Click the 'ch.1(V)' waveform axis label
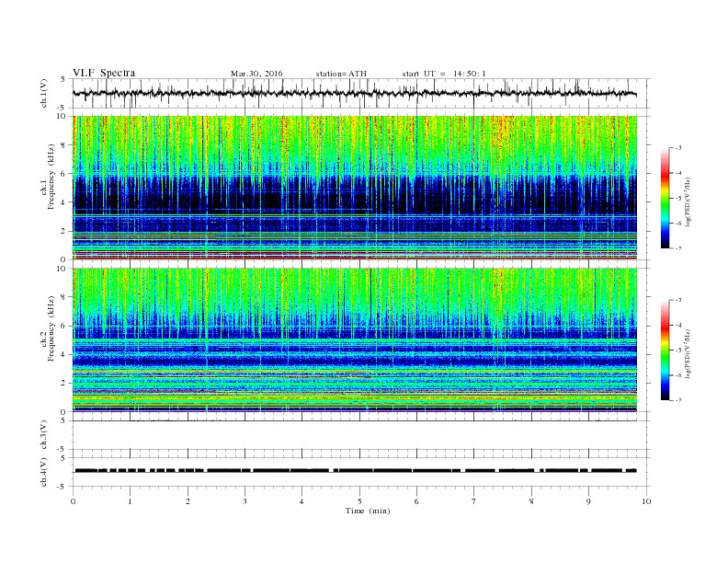 (44, 93)
